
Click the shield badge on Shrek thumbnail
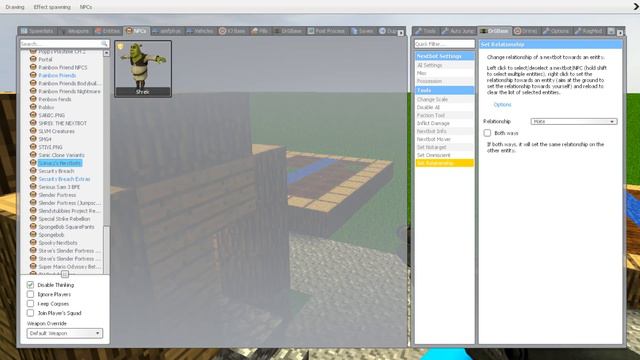point(120,47)
